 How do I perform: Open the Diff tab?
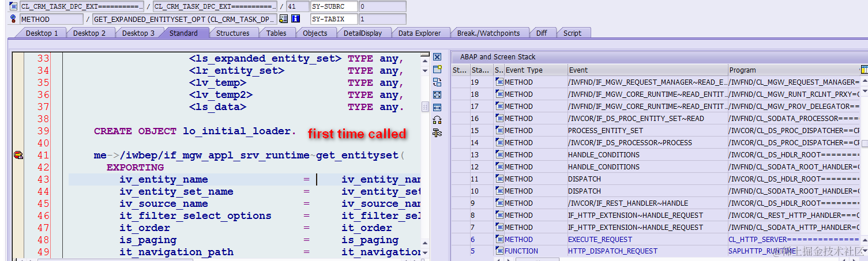542,33
